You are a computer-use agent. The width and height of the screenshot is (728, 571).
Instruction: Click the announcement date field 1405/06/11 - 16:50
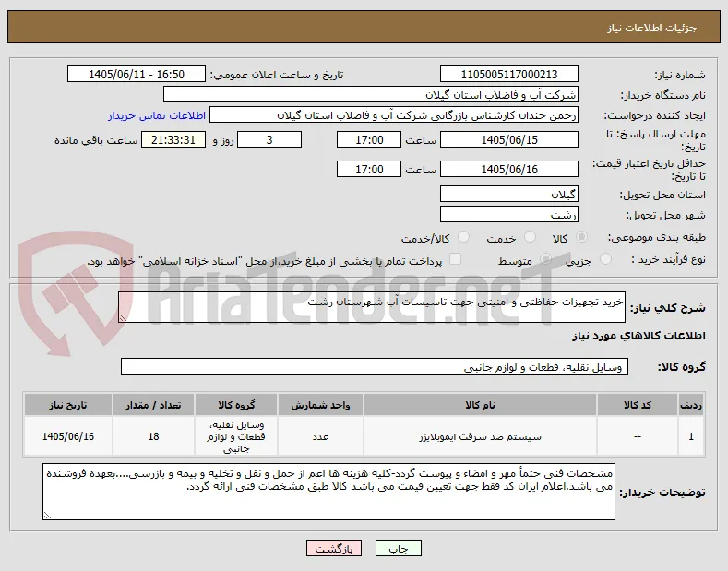[136, 75]
